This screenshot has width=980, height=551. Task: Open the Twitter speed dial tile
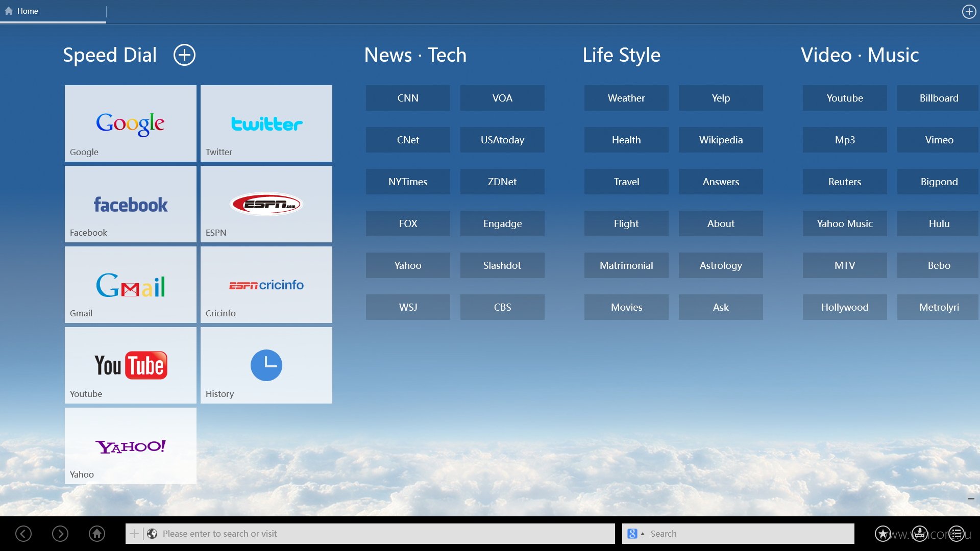coord(266,123)
